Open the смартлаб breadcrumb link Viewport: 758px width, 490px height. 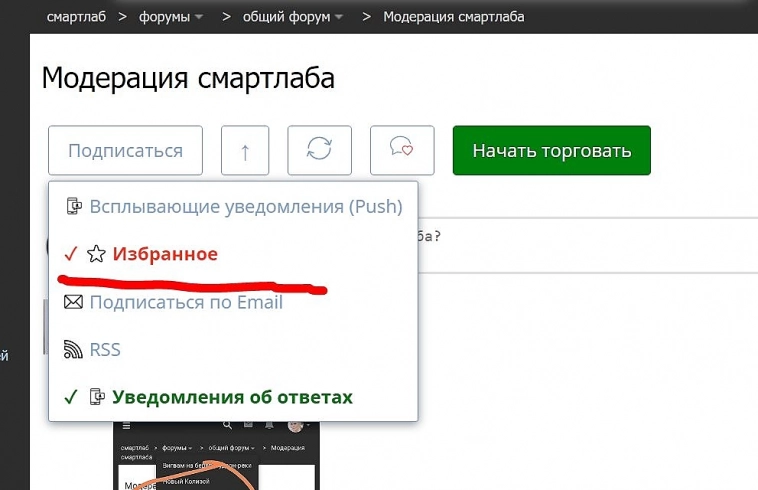[76, 17]
